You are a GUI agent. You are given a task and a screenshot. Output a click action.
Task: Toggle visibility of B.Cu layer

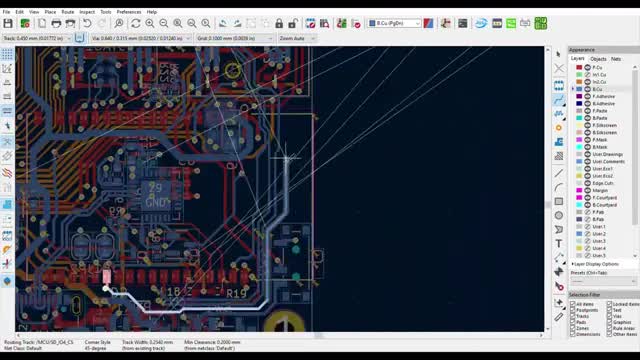tap(588, 89)
